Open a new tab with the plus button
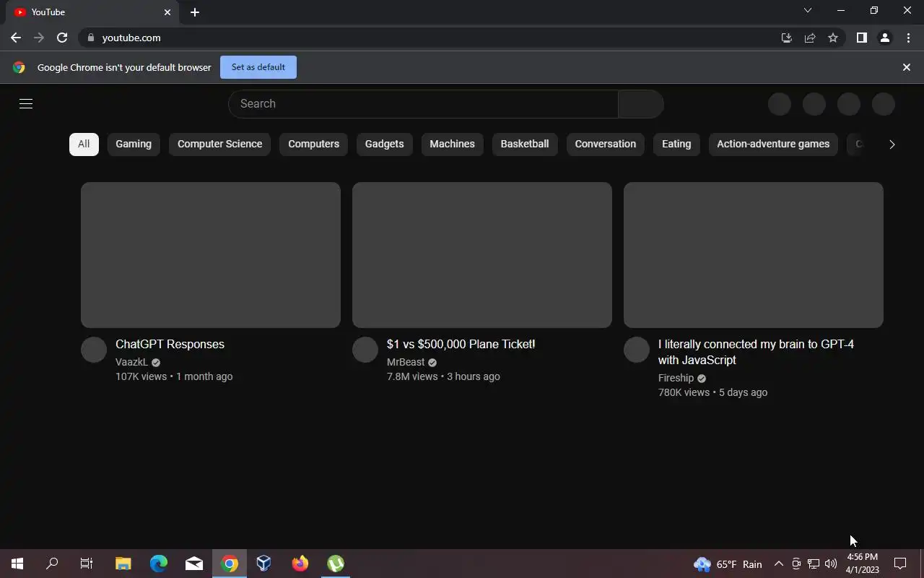Screen dimensions: 924x578 coord(195,12)
